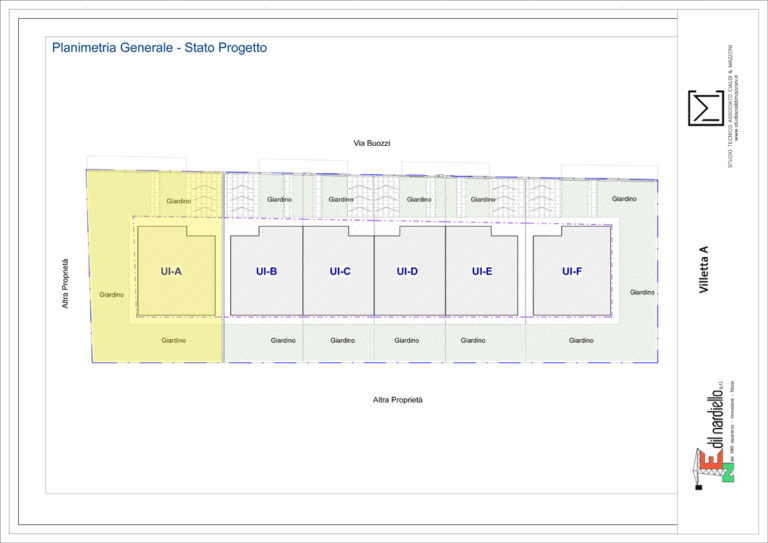Click the 'Giardino' label directly below UI-A
This screenshot has width=768, height=543.
point(174,340)
